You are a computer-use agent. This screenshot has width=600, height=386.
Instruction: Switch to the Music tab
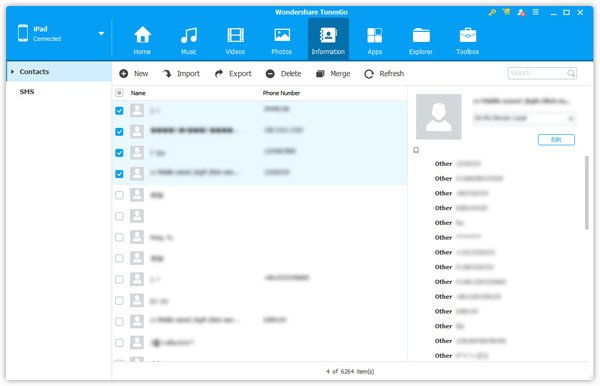click(189, 40)
